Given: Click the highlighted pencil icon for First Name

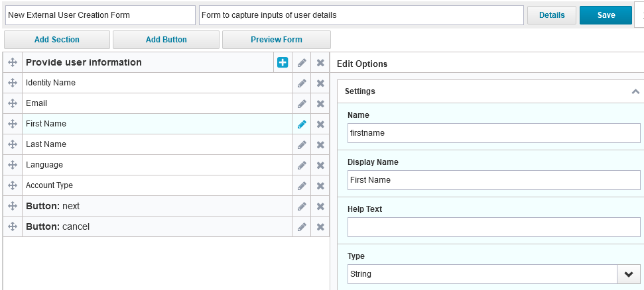Looking at the screenshot, I should (302, 124).
